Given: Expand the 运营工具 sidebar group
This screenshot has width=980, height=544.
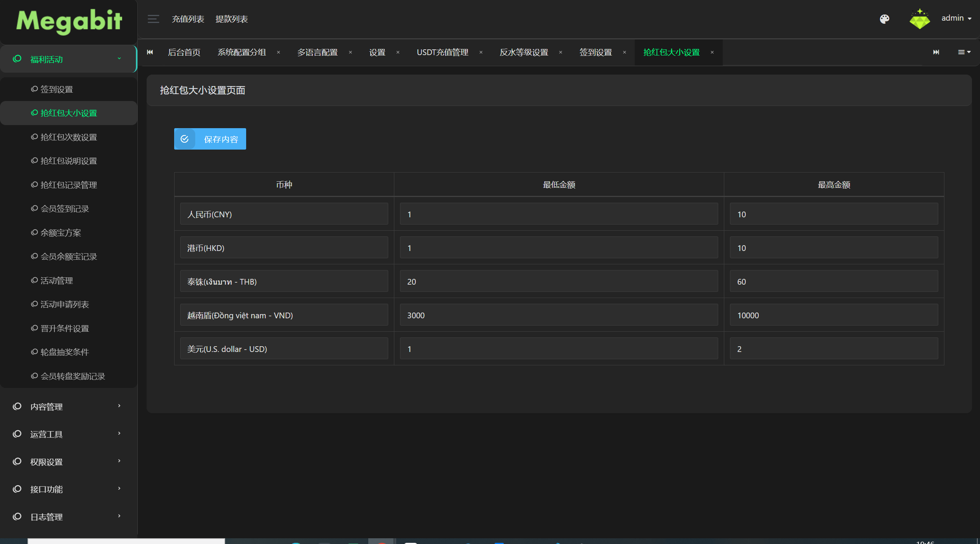Looking at the screenshot, I should pos(68,434).
